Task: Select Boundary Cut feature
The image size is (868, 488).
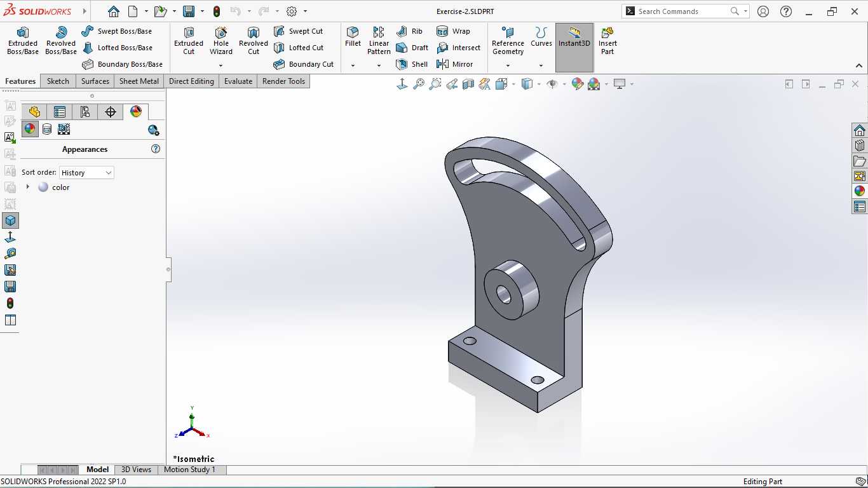Action: [x=304, y=64]
